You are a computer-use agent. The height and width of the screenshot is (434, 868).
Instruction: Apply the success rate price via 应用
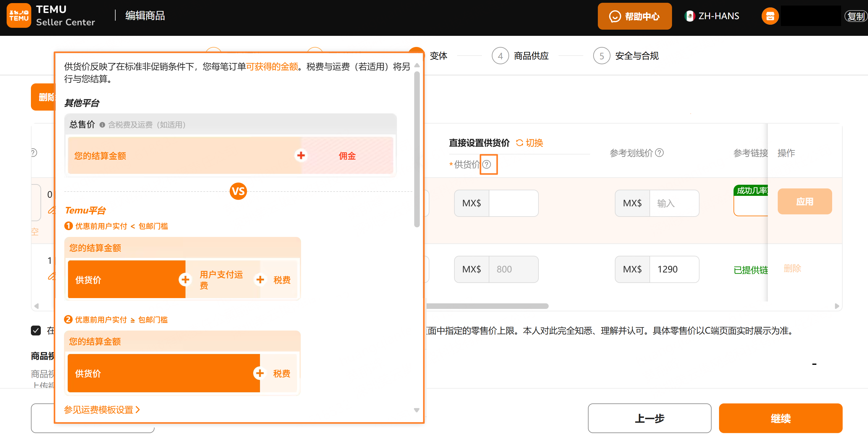[805, 201]
